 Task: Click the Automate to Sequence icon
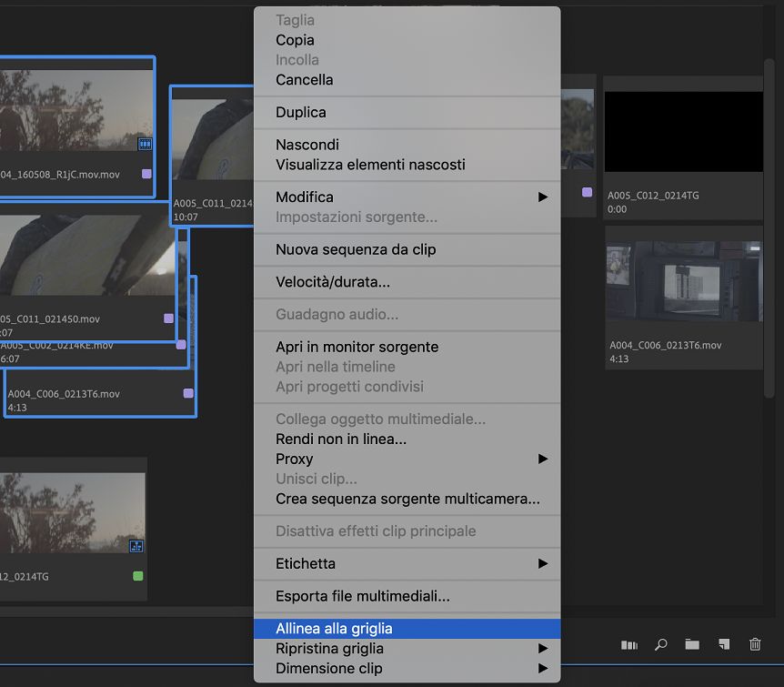(629, 644)
